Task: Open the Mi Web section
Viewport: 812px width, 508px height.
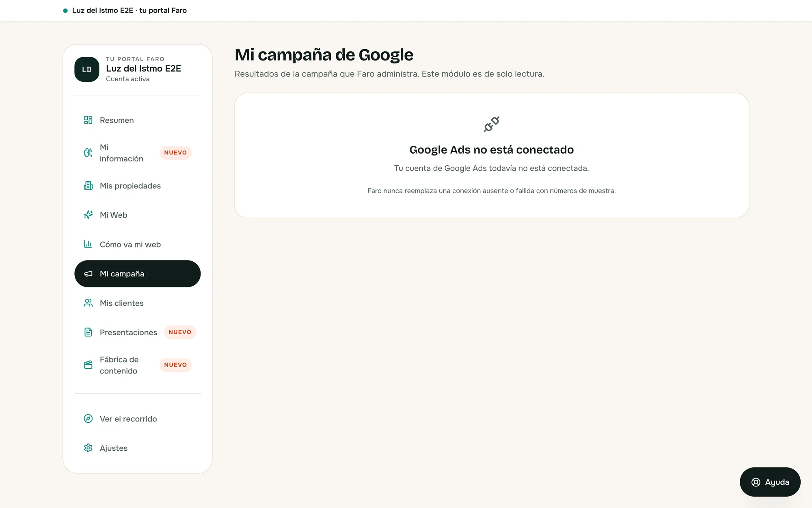Action: click(138, 215)
